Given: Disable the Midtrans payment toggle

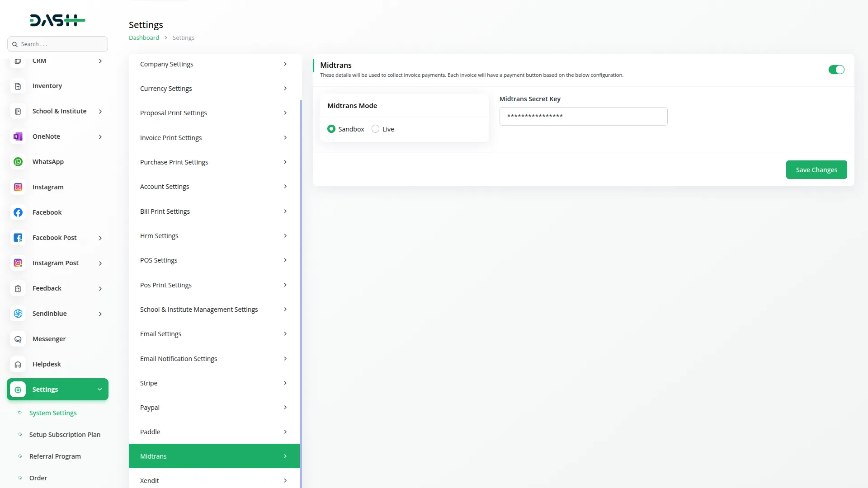Looking at the screenshot, I should [x=836, y=70].
